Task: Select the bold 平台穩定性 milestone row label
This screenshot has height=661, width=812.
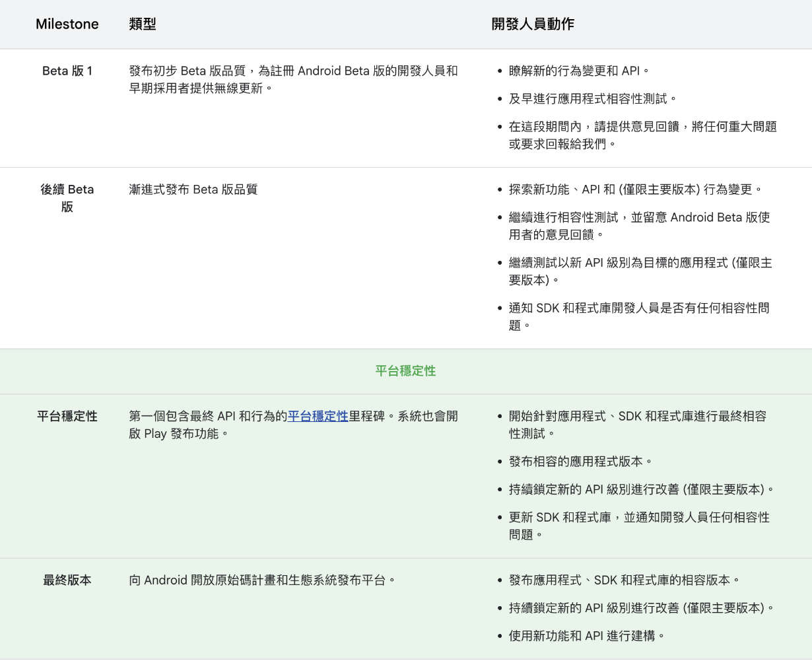Action: [x=67, y=417]
